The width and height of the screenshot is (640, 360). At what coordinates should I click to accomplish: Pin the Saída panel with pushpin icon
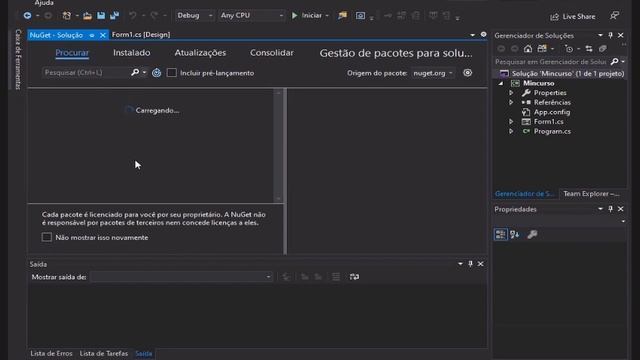click(x=470, y=264)
